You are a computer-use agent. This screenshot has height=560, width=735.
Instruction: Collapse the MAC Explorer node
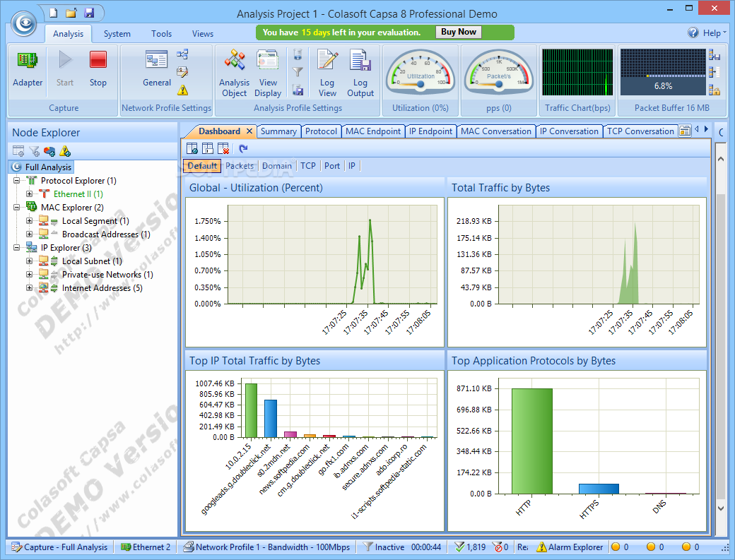click(x=16, y=207)
